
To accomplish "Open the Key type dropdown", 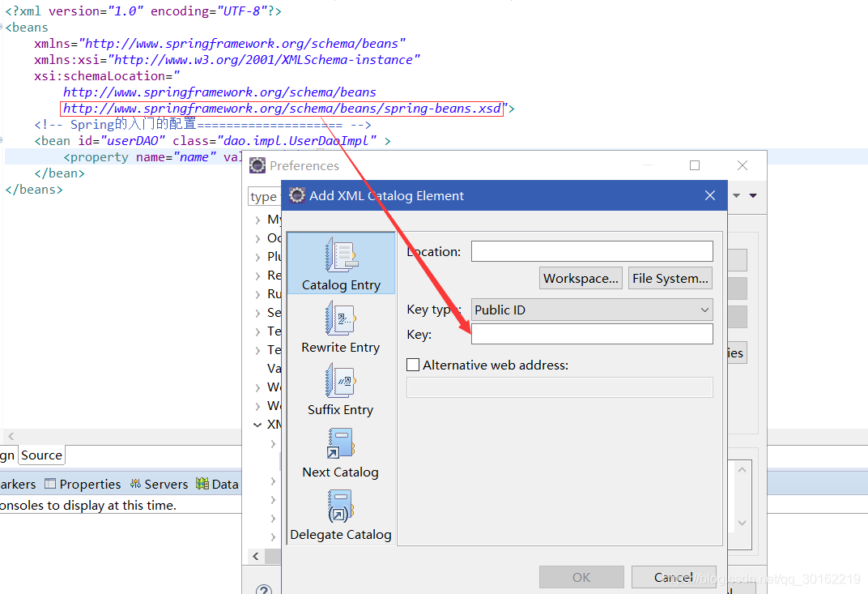I will point(592,310).
